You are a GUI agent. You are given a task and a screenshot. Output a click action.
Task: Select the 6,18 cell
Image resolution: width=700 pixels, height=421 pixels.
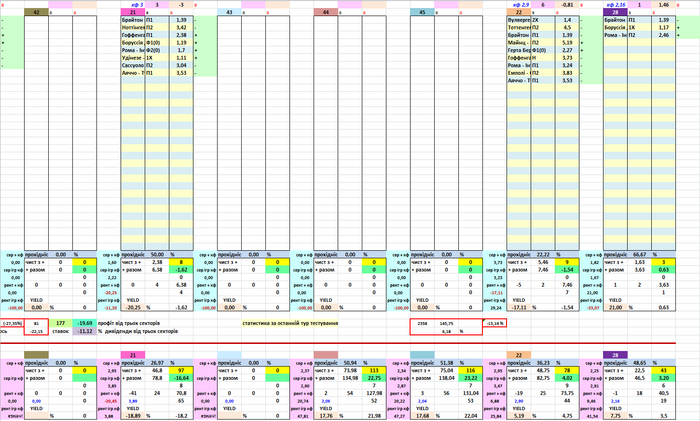point(446,331)
